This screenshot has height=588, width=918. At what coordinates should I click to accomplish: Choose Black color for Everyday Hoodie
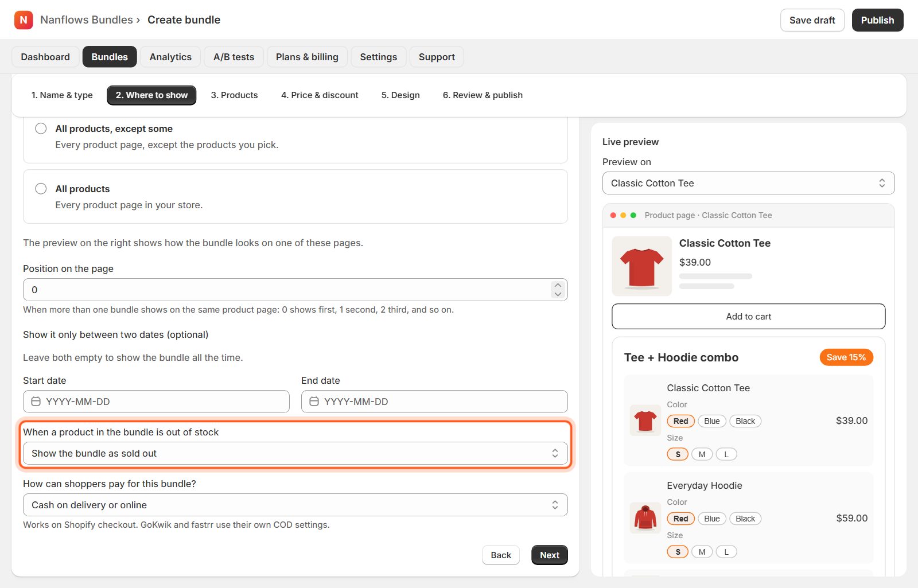[745, 519]
